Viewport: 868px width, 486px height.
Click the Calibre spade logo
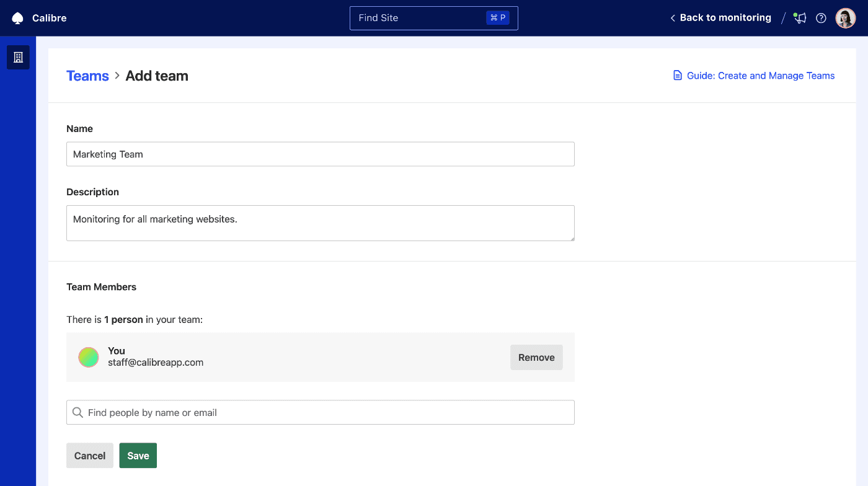(17, 17)
